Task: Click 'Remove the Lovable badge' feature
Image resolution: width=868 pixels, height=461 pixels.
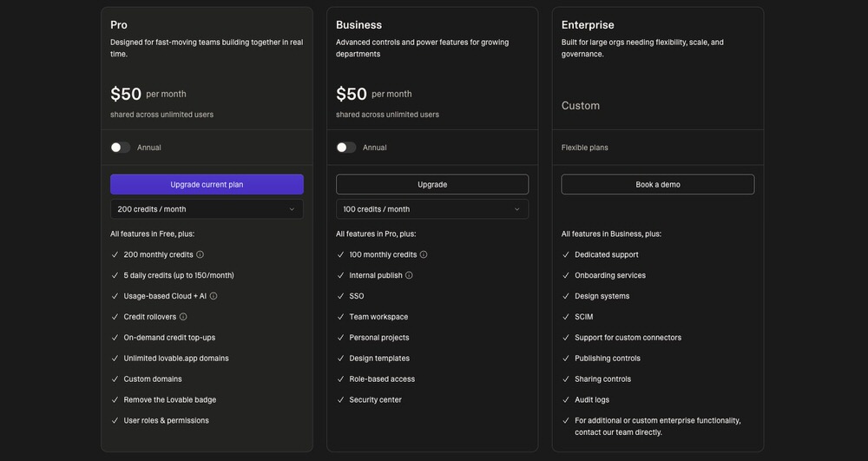Action: [170, 399]
